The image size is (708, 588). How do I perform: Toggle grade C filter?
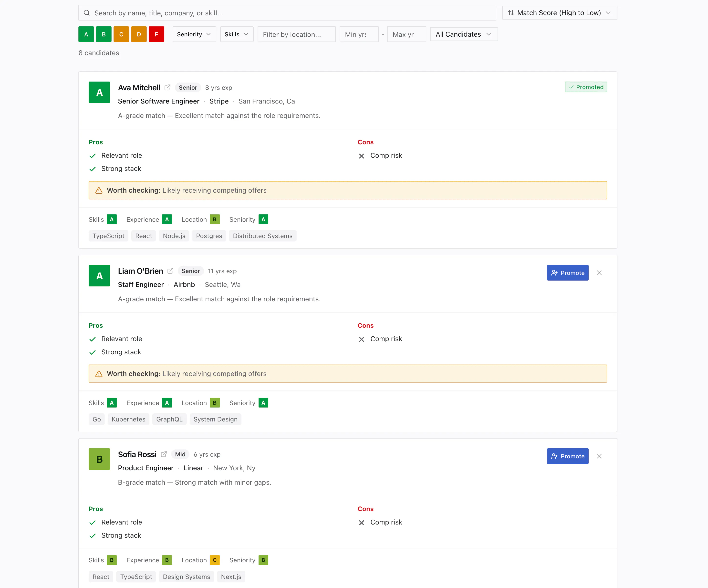coord(121,34)
